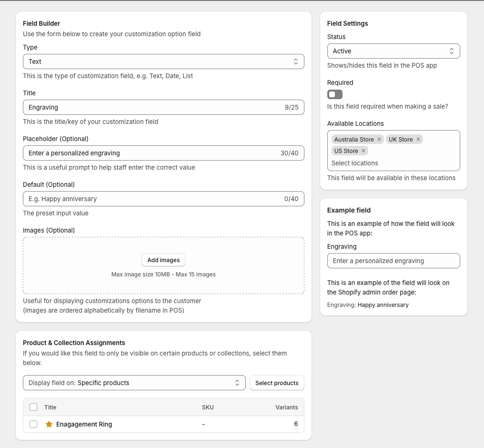Click the Select products button

click(277, 382)
